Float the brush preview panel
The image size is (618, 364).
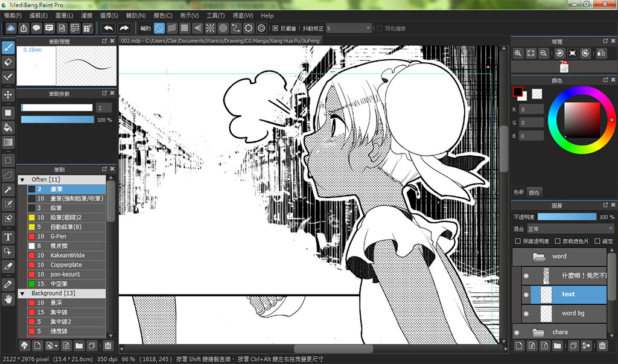(x=104, y=41)
